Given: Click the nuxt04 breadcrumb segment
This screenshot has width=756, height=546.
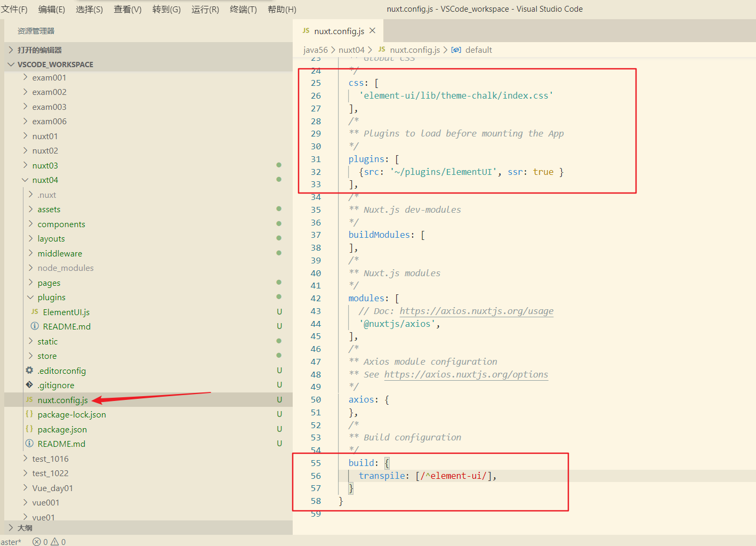Looking at the screenshot, I should pyautogui.click(x=351, y=50).
